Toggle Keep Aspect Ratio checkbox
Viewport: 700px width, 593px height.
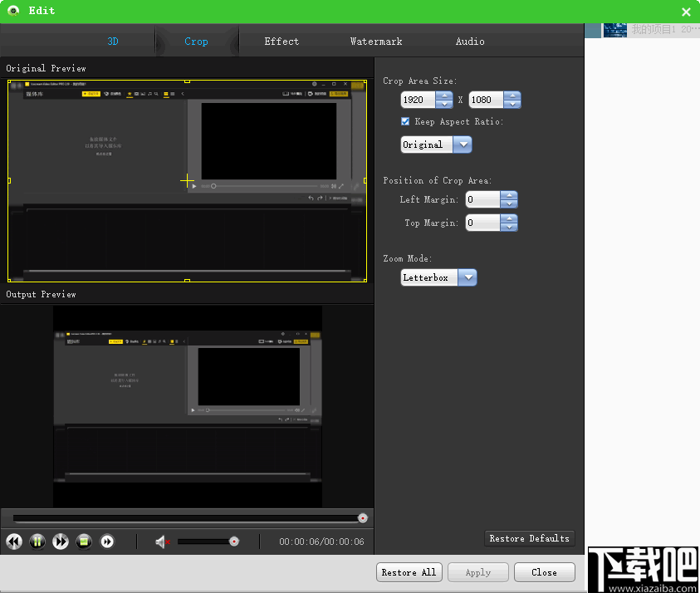coord(405,121)
